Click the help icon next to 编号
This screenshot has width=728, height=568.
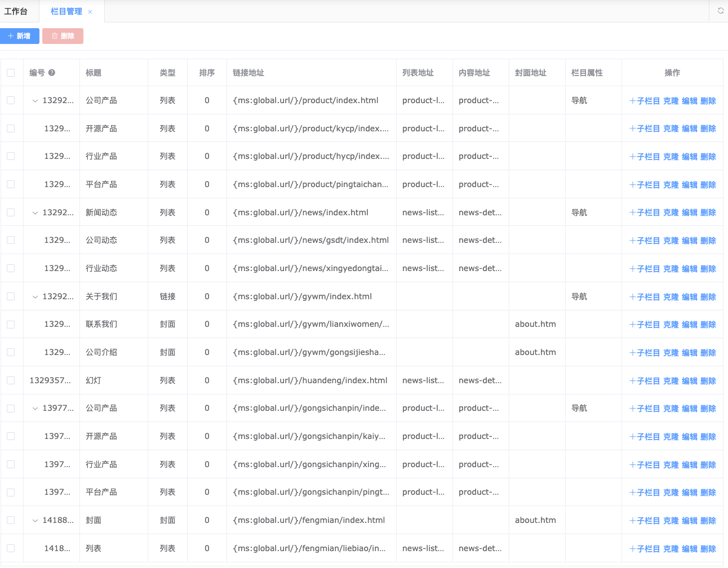click(x=52, y=73)
